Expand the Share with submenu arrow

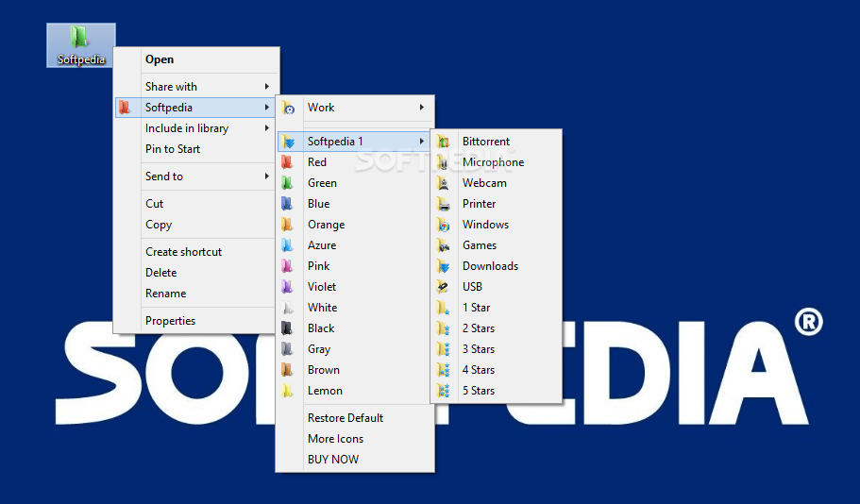(266, 87)
